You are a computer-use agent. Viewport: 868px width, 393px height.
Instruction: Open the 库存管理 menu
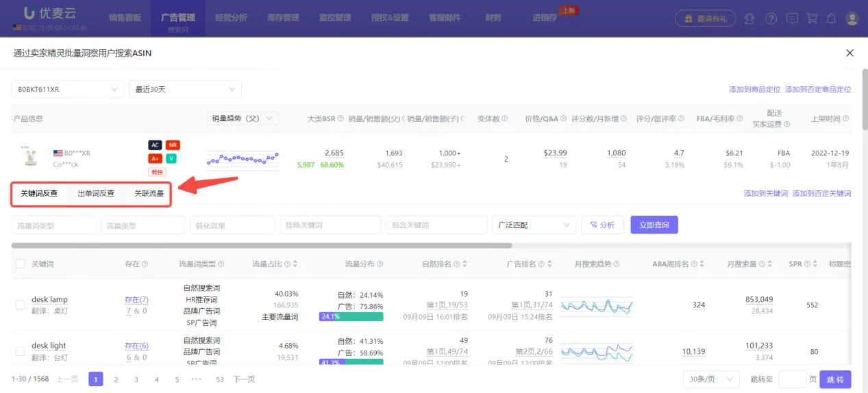pyautogui.click(x=283, y=18)
